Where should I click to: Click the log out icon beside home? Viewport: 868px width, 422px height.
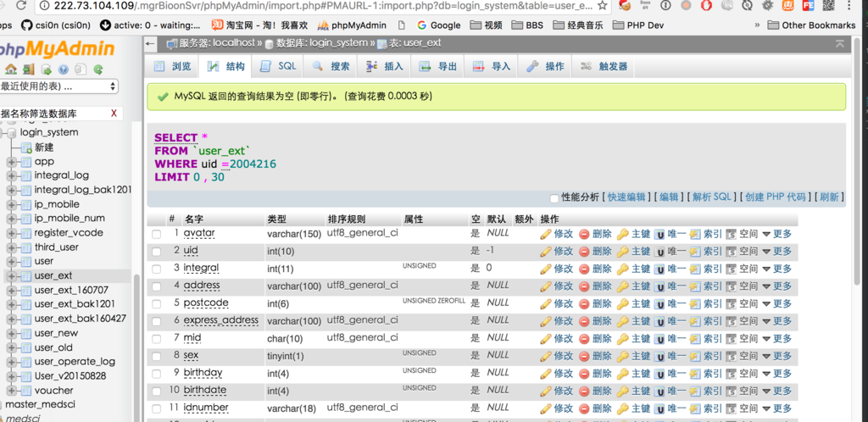click(28, 69)
